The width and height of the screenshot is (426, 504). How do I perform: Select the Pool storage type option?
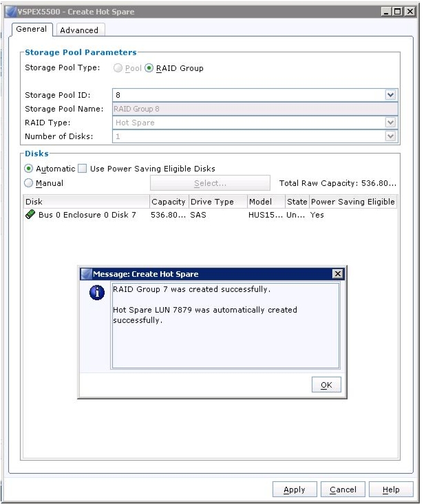point(118,68)
